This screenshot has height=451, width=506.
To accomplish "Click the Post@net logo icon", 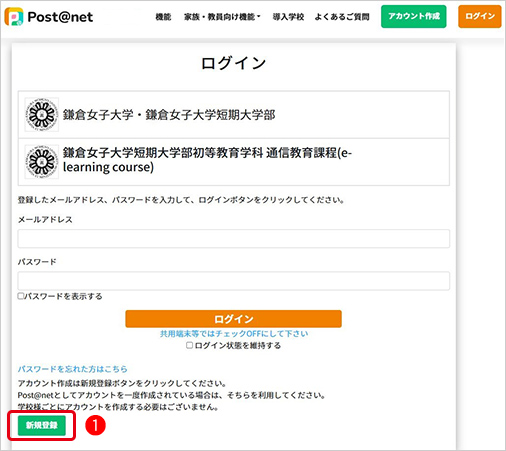I will (x=14, y=17).
